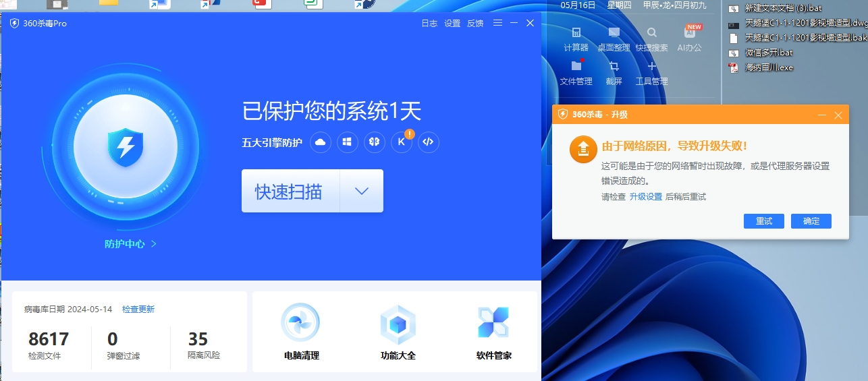Open 反馈 in title bar
Viewport: 868px width, 381px height.
475,23
